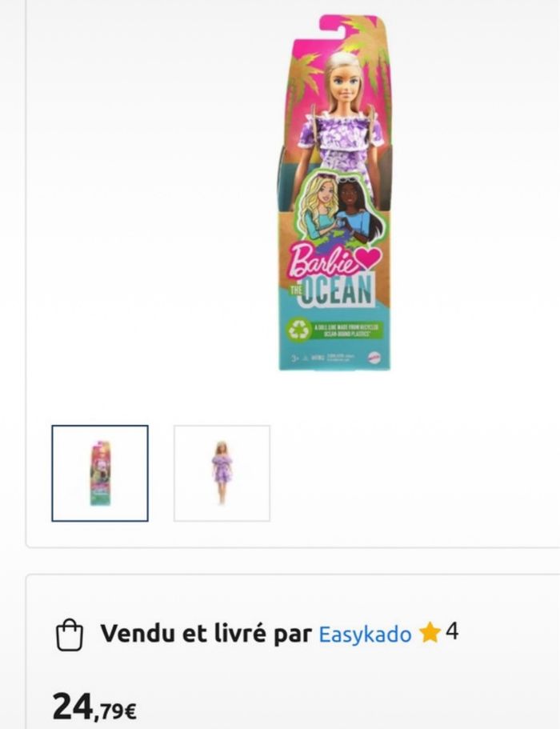Click the seller rating number 4
Viewport: 560px width, 729px height.
click(452, 632)
